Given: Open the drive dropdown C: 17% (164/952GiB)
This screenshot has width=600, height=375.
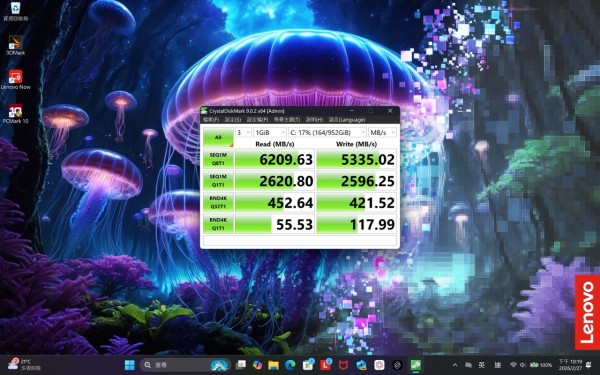Looking at the screenshot, I should tap(327, 132).
